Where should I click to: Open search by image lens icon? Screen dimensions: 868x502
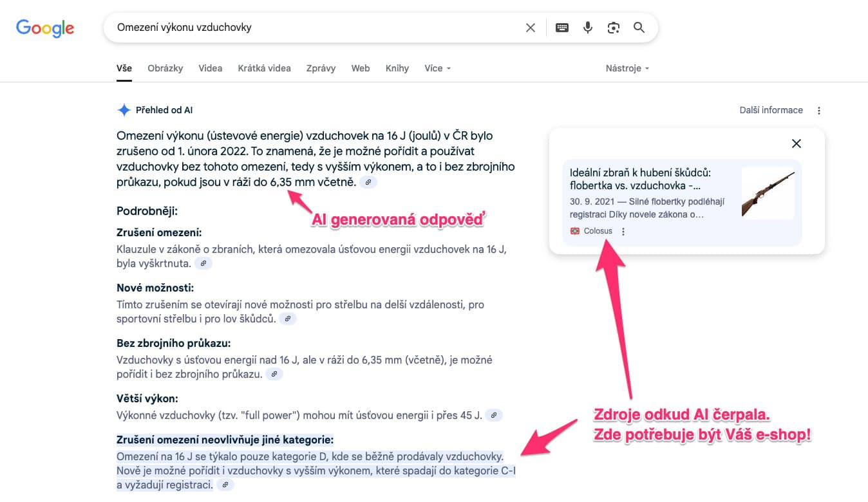point(613,28)
